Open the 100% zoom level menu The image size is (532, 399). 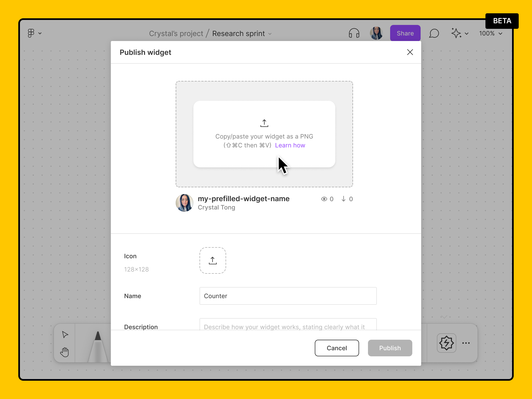491,34
